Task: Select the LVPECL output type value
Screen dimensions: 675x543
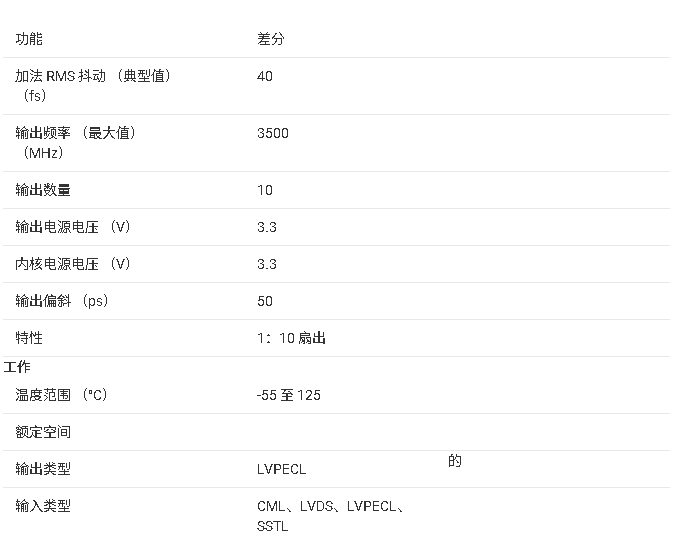Action: [281, 469]
